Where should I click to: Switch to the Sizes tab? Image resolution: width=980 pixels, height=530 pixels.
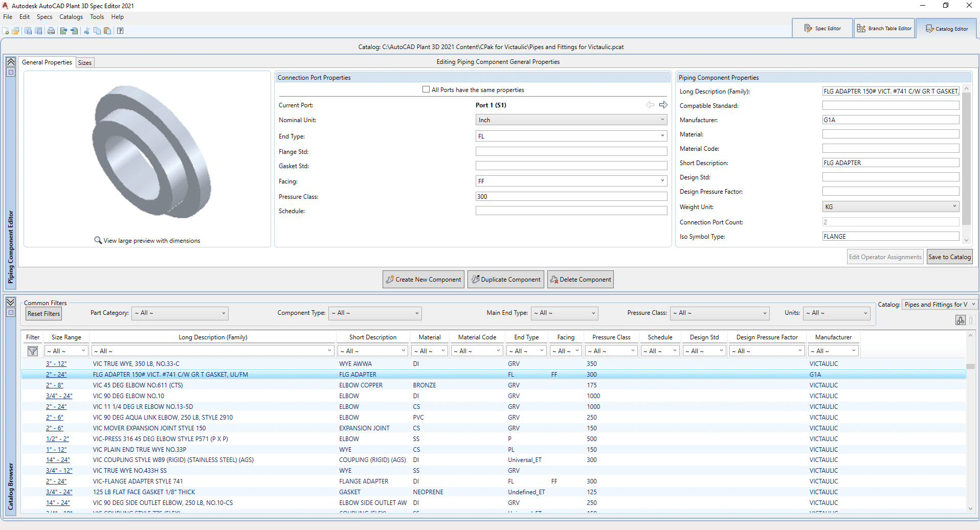pos(85,63)
